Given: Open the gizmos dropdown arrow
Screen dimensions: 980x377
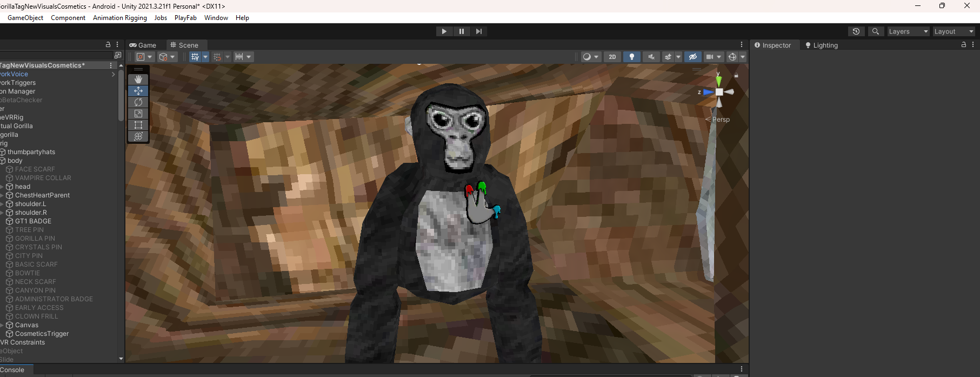Looking at the screenshot, I should (x=743, y=57).
